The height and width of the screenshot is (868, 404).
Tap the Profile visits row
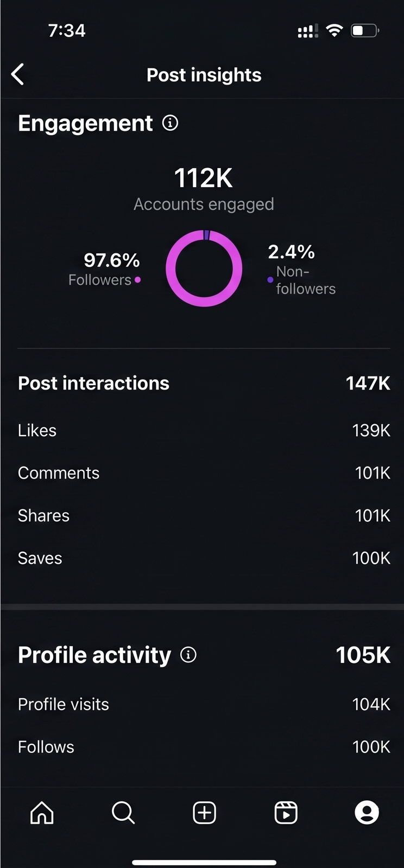point(204,704)
